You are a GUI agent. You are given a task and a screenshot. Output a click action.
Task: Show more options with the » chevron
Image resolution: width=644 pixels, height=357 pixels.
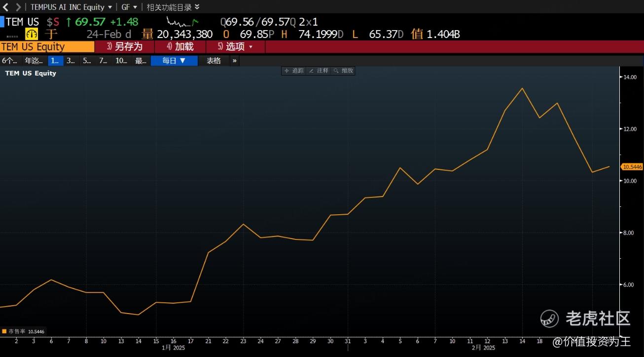pyautogui.click(x=234, y=61)
